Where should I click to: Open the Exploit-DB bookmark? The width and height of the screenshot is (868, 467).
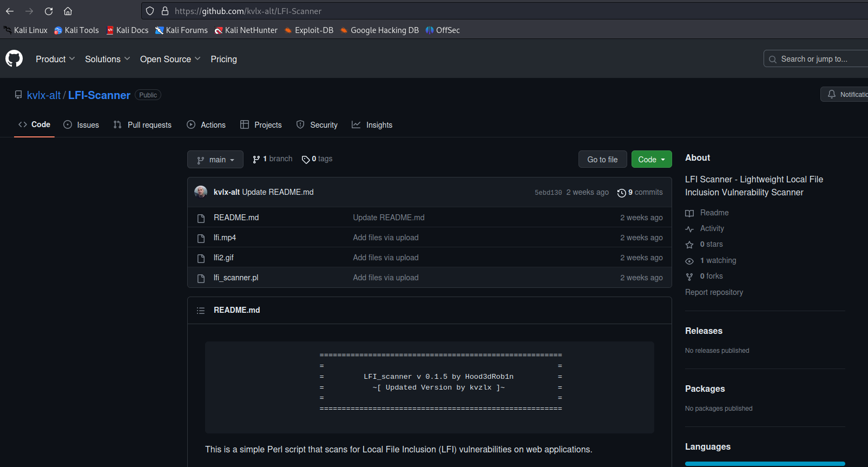308,30
